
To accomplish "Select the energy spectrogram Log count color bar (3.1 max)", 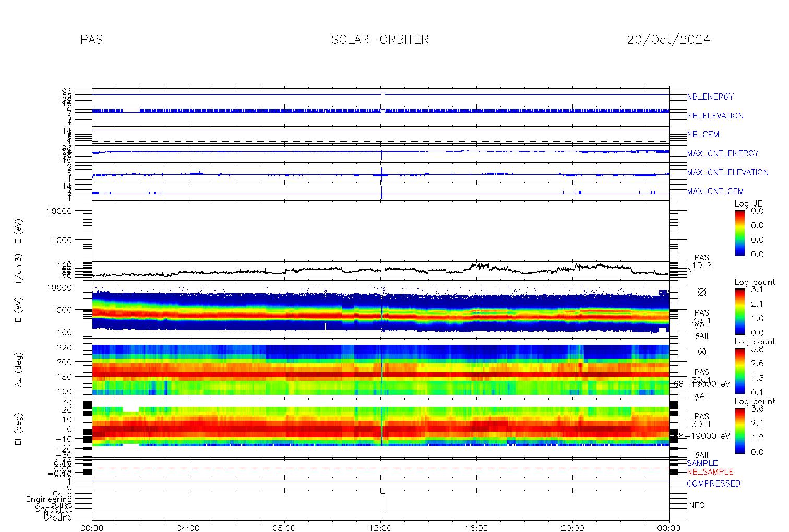I will pos(739,311).
